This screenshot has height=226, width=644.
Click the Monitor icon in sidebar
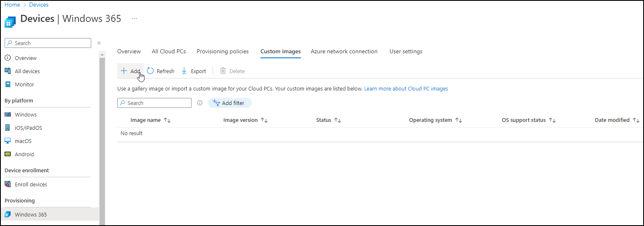[x=7, y=84]
